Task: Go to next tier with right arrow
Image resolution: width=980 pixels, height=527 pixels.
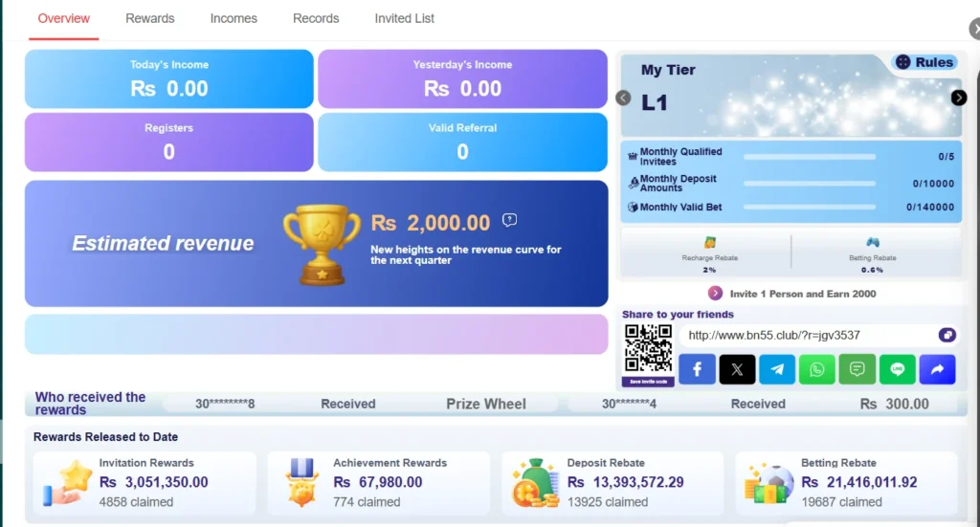Action: point(959,98)
